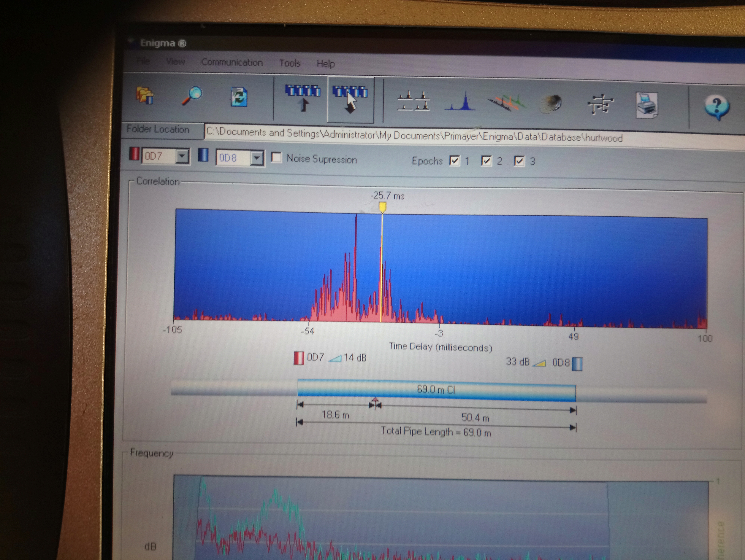Open the Communication menu
The image size is (745, 560).
[232, 62]
